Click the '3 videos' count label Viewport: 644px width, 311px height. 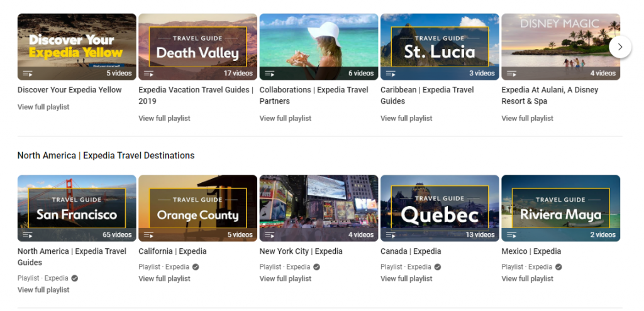[x=482, y=74]
